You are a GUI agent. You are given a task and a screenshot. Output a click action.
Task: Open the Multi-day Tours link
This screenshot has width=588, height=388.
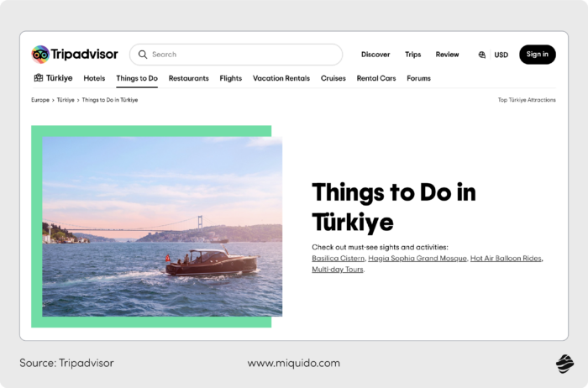coord(338,269)
